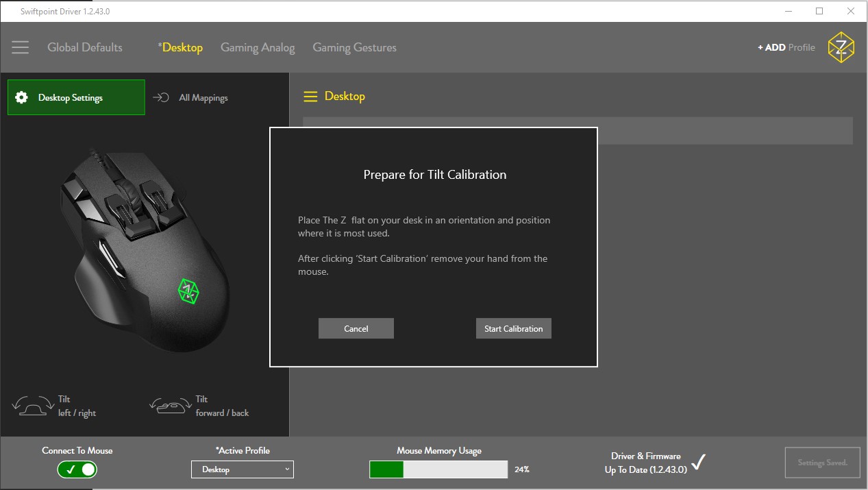Image resolution: width=868 pixels, height=490 pixels.
Task: Open the yellow Desktop panel menu icon
Action: (310, 97)
